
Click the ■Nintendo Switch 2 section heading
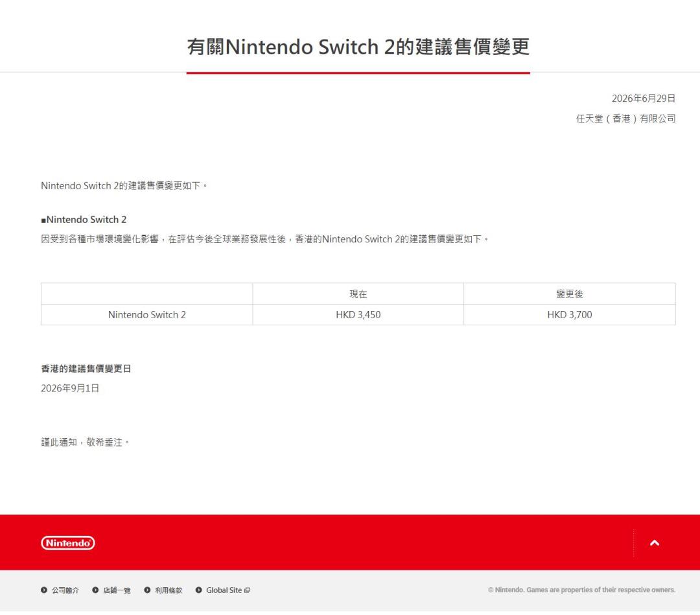[x=84, y=220]
